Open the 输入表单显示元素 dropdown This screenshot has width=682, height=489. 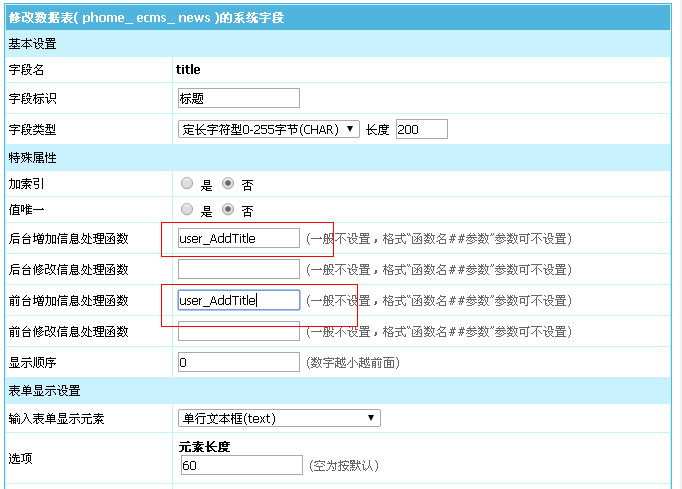point(279,418)
